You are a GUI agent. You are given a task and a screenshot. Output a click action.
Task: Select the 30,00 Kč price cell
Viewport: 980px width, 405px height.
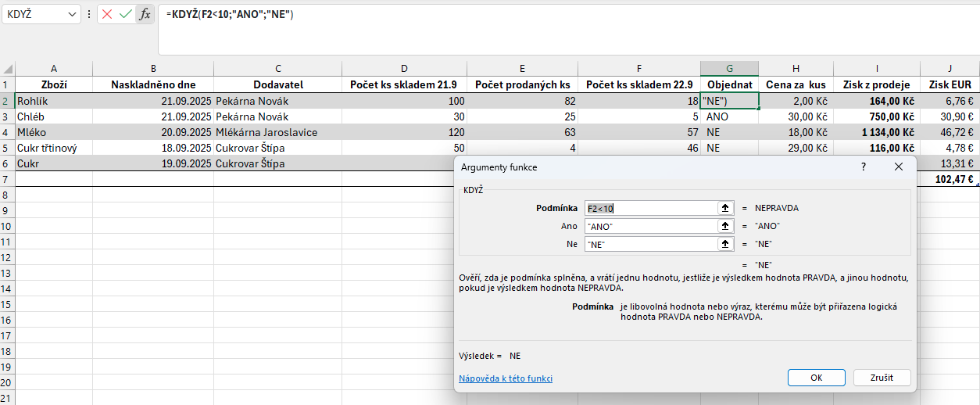(x=796, y=116)
